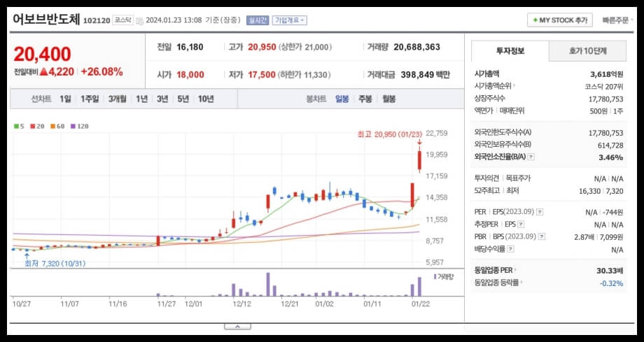Select 10년 line chart period
644x342 pixels.
coord(206,99)
